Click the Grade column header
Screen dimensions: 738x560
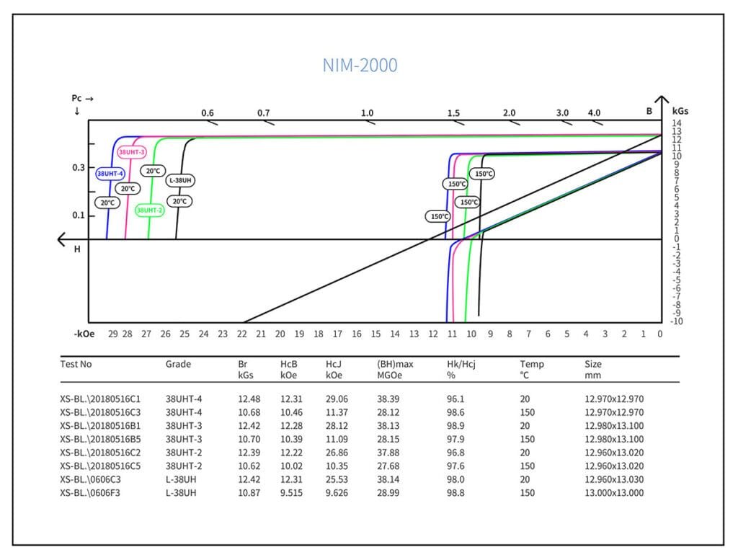pyautogui.click(x=178, y=364)
